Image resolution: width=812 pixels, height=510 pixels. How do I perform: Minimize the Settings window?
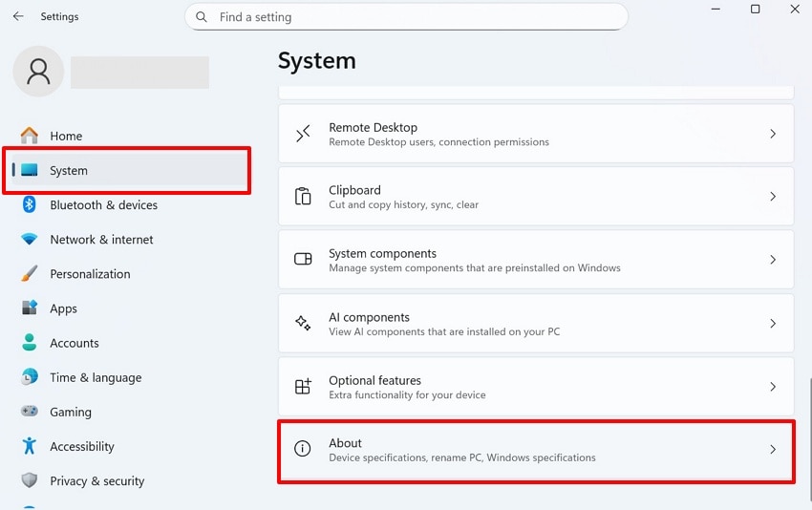pyautogui.click(x=716, y=9)
